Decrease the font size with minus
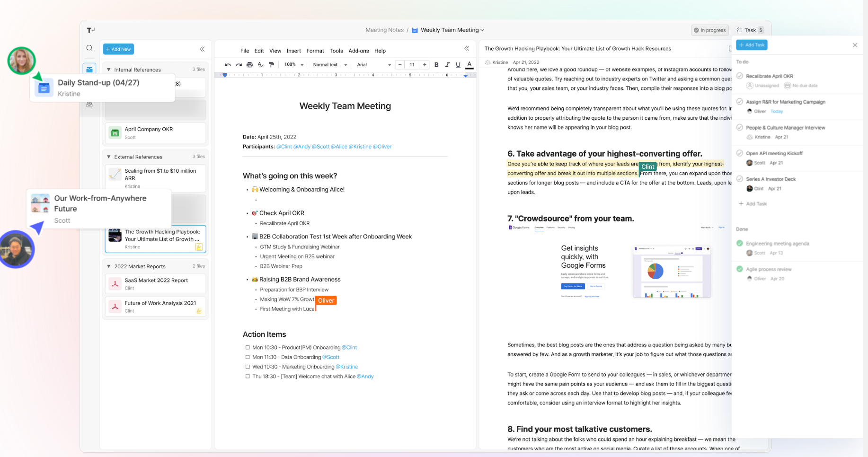Image resolution: width=868 pixels, height=457 pixels. 400,65
